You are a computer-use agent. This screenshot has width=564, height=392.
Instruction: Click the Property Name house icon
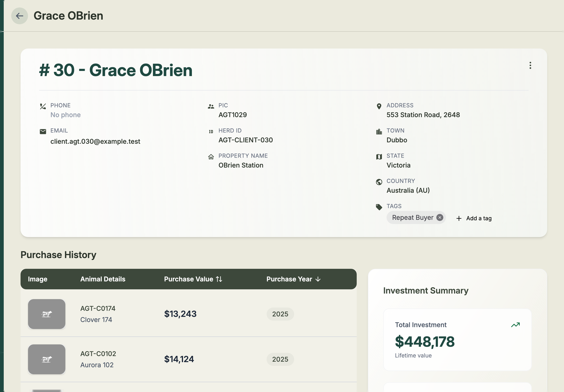(211, 157)
